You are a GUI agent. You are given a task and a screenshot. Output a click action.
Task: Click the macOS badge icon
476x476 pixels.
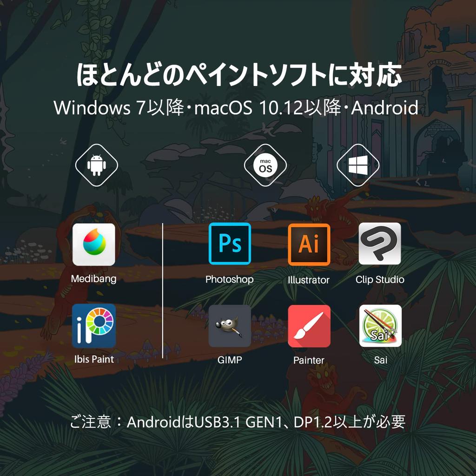point(265,165)
